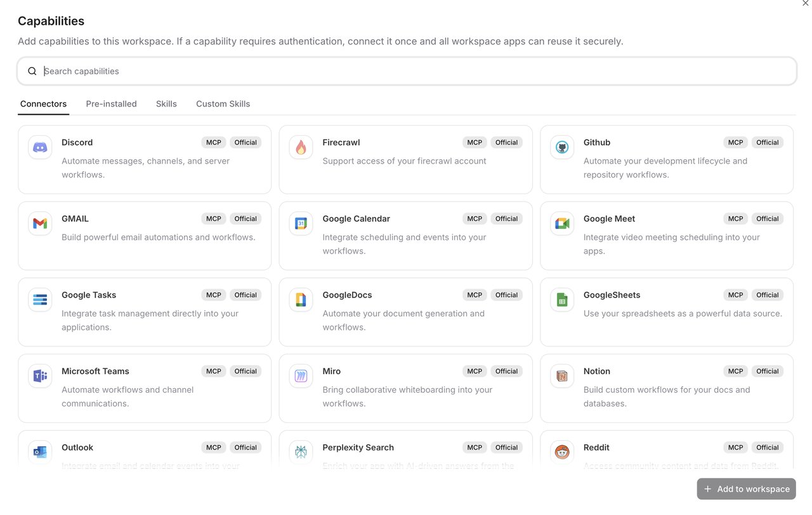The width and height of the screenshot is (812, 515).
Task: Click "Automate messages, channels, and server workflows." text
Action: pyautogui.click(x=145, y=168)
